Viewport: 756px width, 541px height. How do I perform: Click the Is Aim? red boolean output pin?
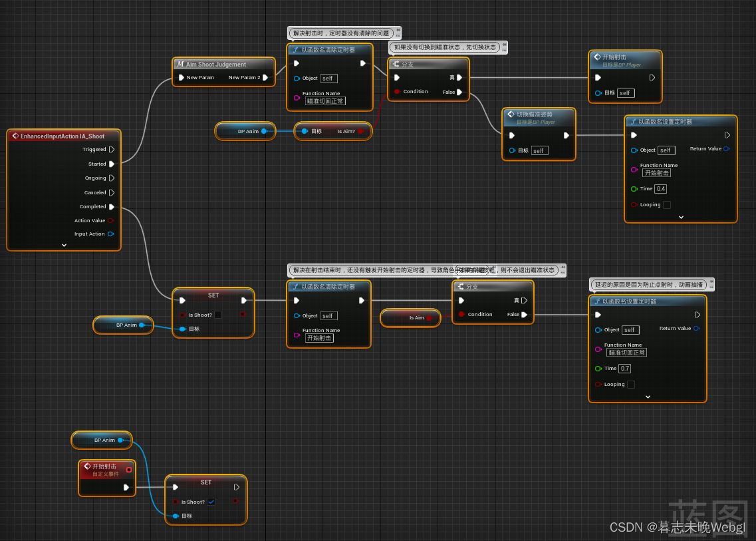(360, 131)
